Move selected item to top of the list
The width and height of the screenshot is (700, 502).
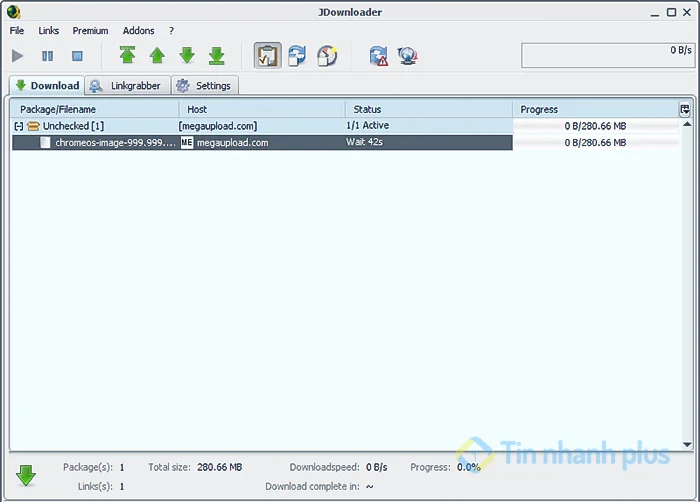click(x=127, y=55)
